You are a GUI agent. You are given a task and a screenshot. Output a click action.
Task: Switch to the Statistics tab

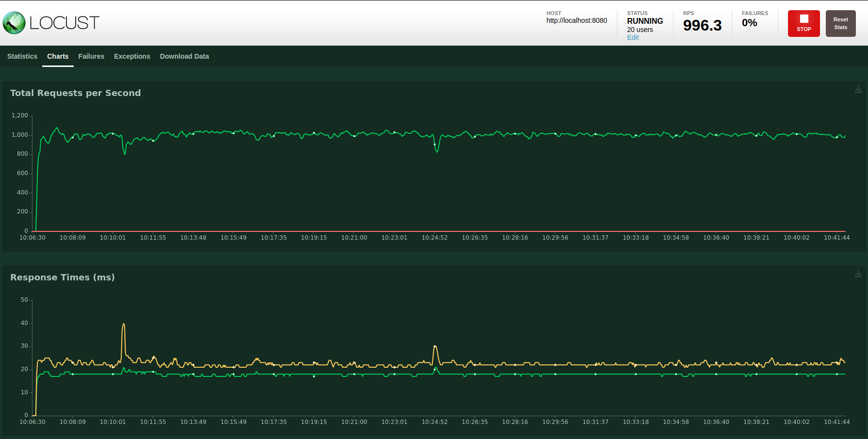[22, 56]
